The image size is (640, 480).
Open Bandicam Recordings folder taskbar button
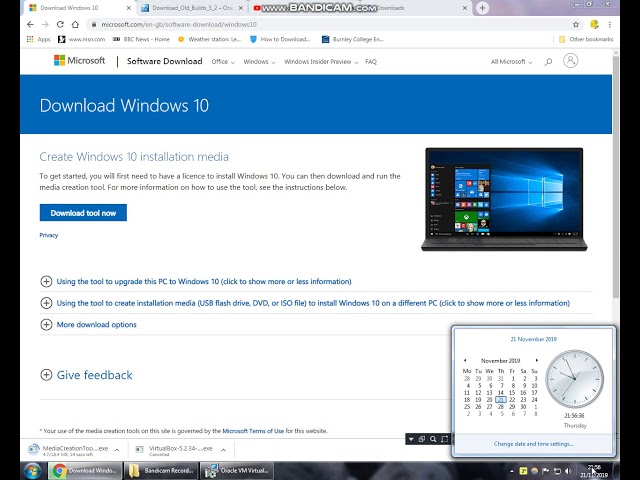coord(161,471)
